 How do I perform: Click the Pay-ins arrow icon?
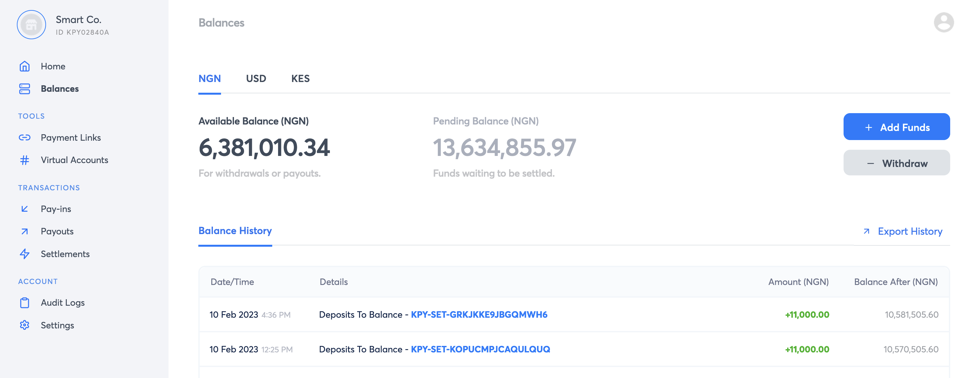pyautogui.click(x=24, y=208)
